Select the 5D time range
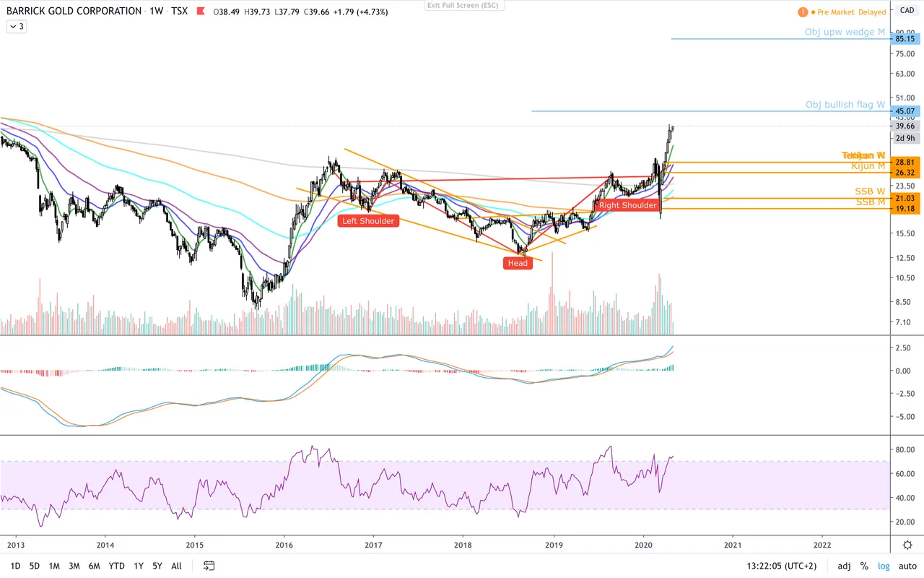Screen dimensions: 924x578 pos(35,566)
